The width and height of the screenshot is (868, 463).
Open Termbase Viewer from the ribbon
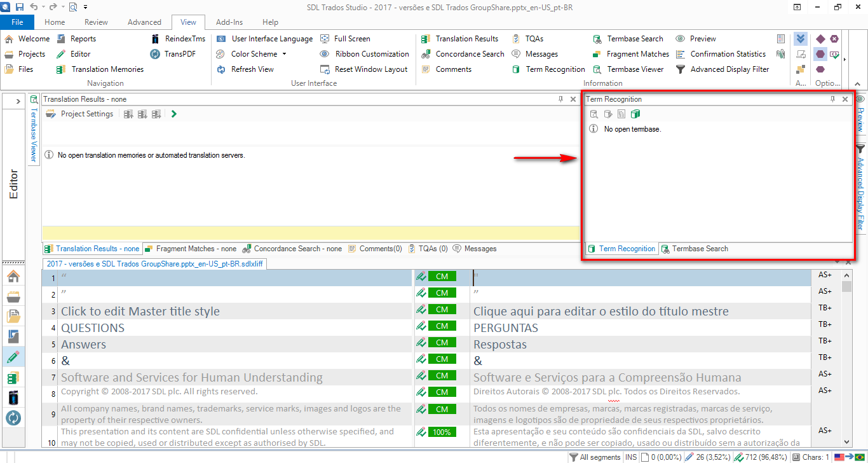(628, 69)
